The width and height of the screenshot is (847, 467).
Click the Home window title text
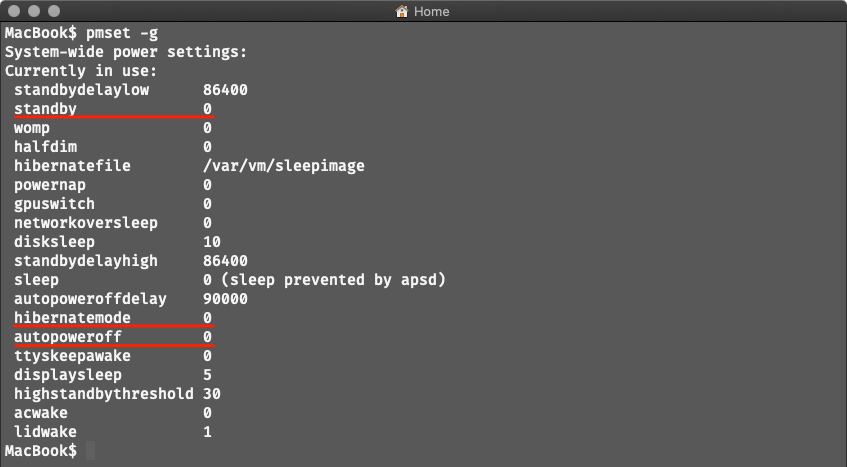click(x=432, y=12)
